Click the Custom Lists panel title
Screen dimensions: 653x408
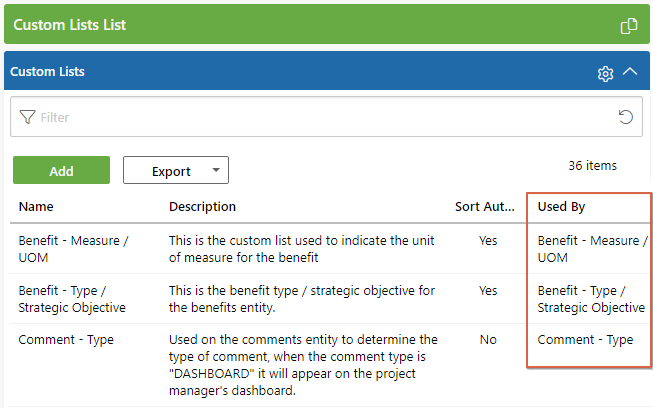[47, 72]
